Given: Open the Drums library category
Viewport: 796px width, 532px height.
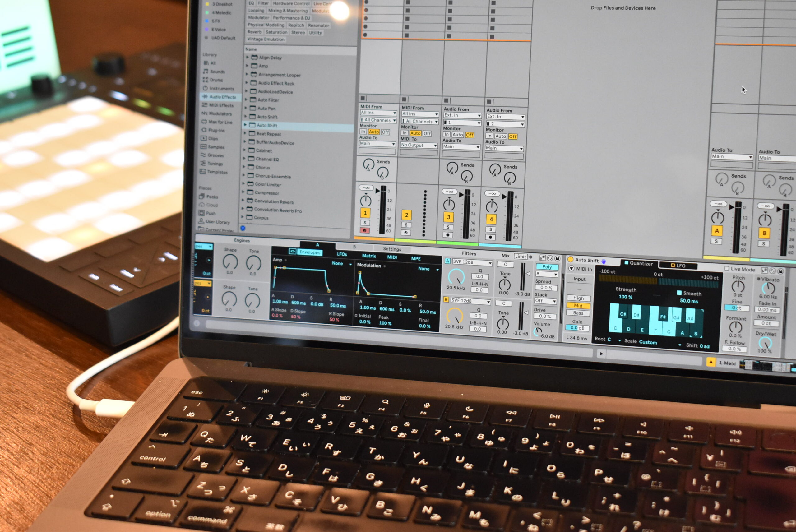Looking at the screenshot, I should click(x=213, y=80).
